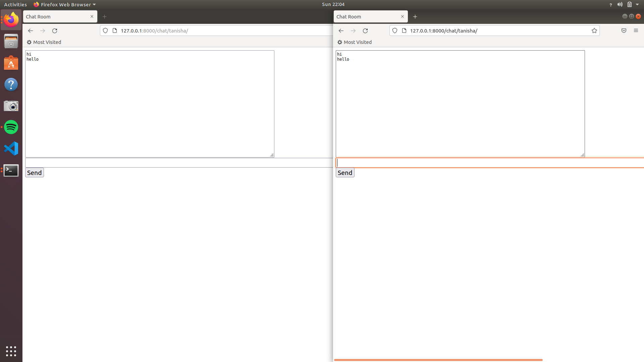This screenshot has height=362, width=644.
Task: Open the Help application from the dock
Action: coord(11,84)
